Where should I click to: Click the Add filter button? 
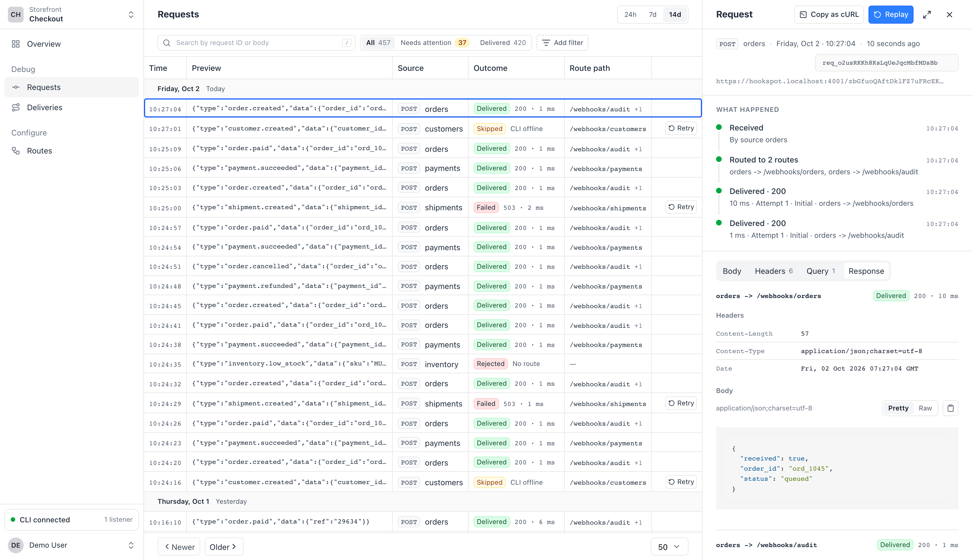point(562,43)
